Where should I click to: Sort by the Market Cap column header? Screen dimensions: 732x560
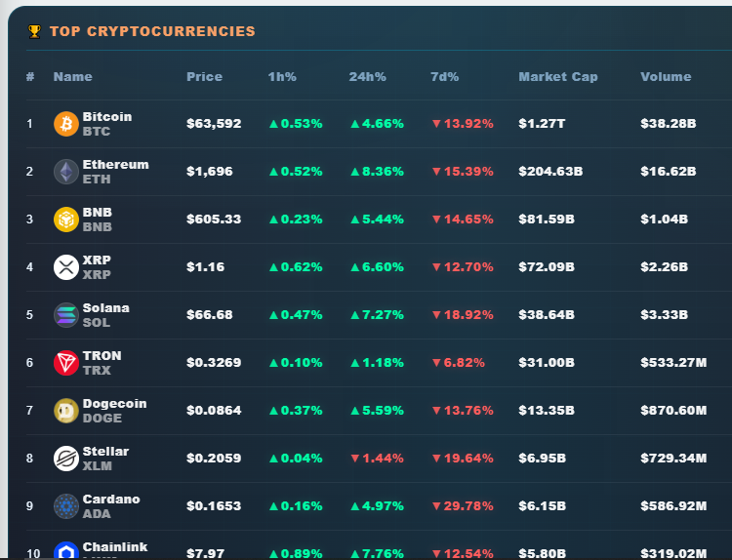(x=558, y=76)
